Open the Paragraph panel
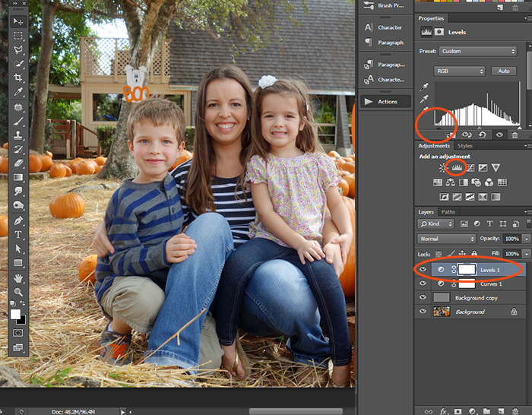 385,43
